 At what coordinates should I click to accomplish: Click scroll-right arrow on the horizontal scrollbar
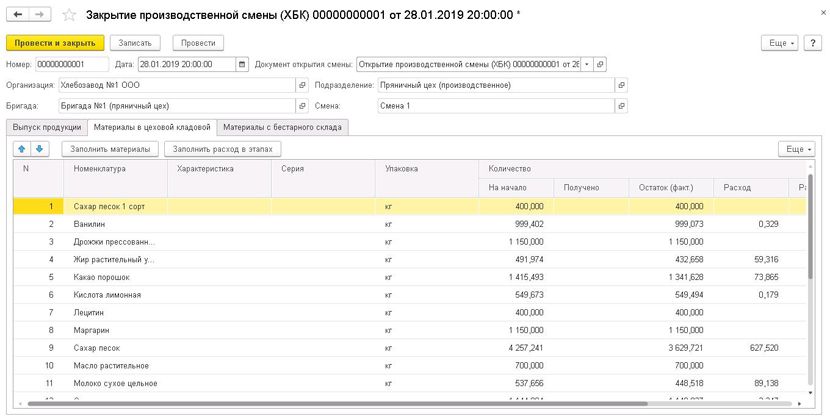[x=799, y=404]
